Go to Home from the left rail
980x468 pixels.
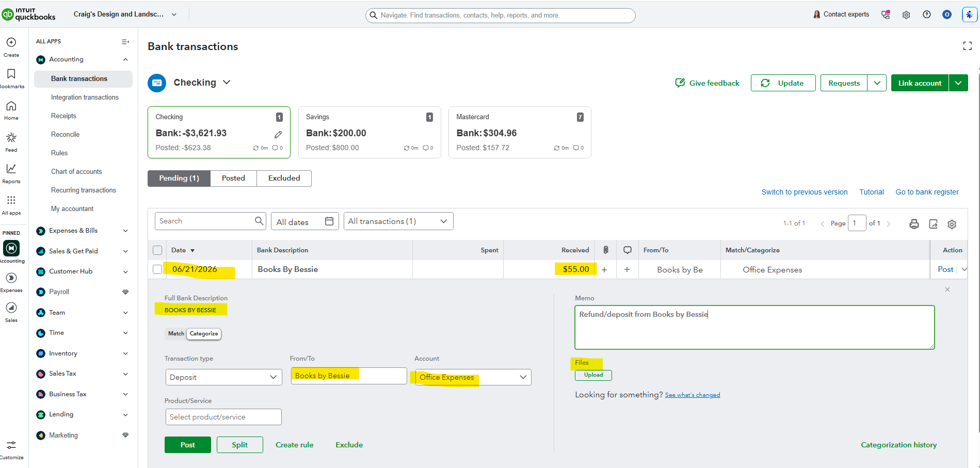11,106
